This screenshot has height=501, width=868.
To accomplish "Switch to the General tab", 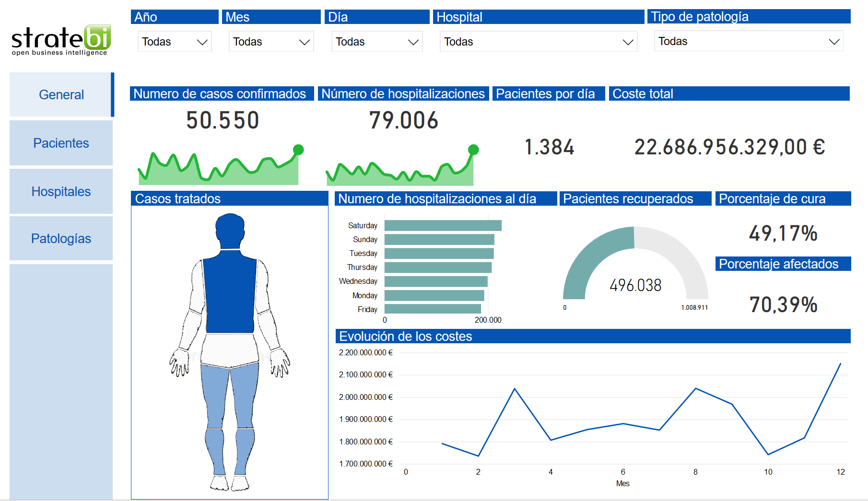I will pos(61,94).
